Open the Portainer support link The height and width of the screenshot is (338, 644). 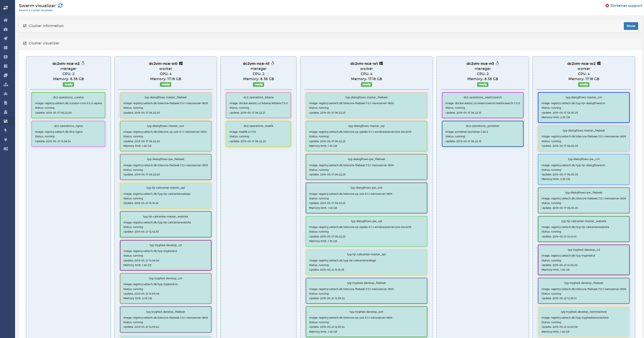point(626,6)
